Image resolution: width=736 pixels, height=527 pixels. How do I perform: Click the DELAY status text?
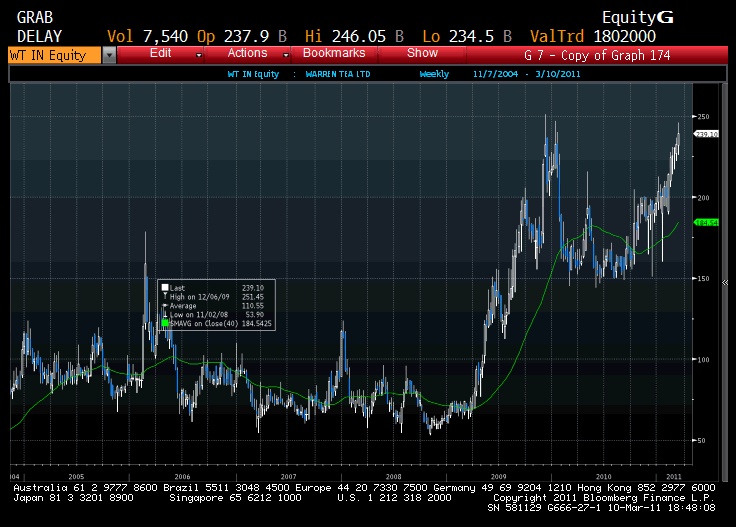tap(39, 37)
